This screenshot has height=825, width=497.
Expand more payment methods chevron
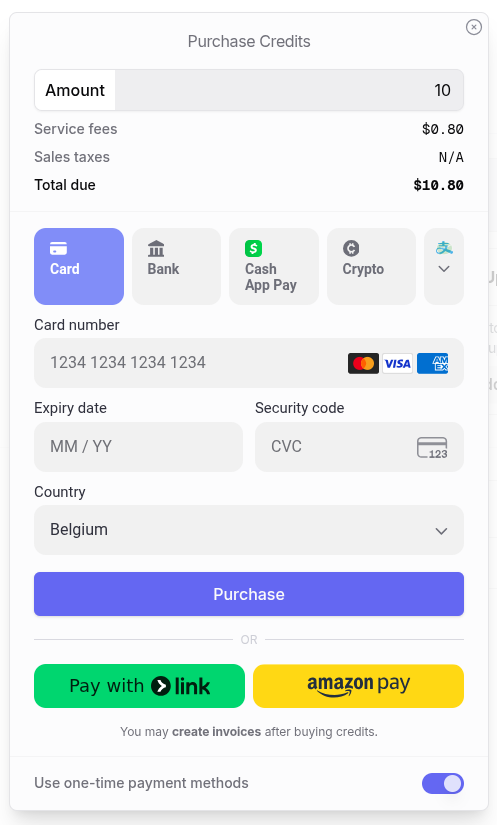click(x=444, y=269)
